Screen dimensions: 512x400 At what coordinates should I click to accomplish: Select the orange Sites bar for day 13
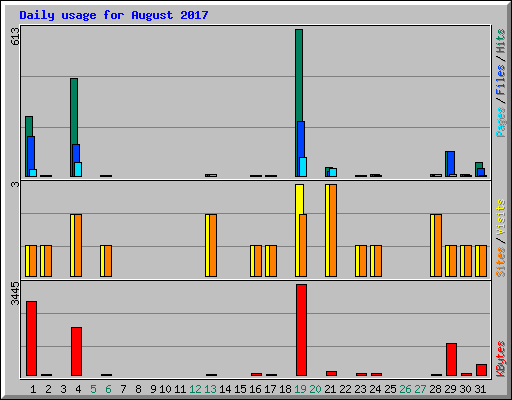[213, 245]
